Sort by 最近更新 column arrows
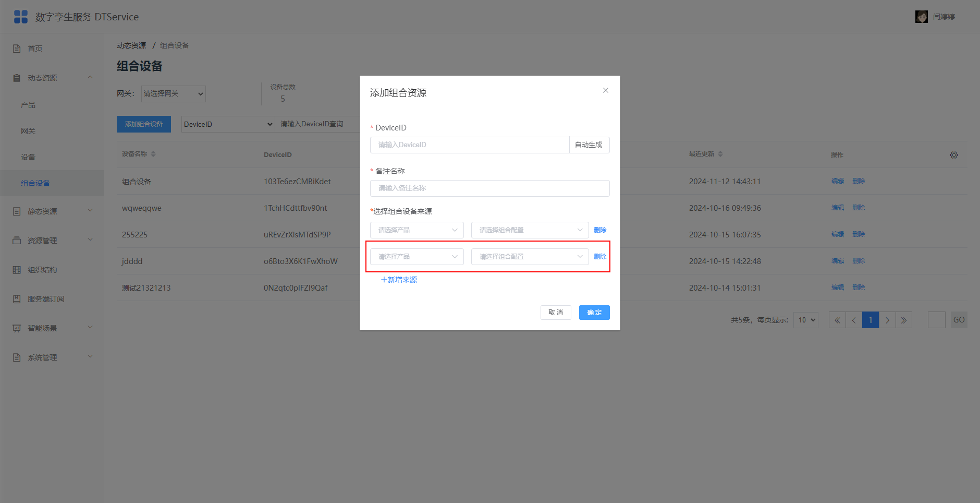This screenshot has height=503, width=980. pos(720,154)
